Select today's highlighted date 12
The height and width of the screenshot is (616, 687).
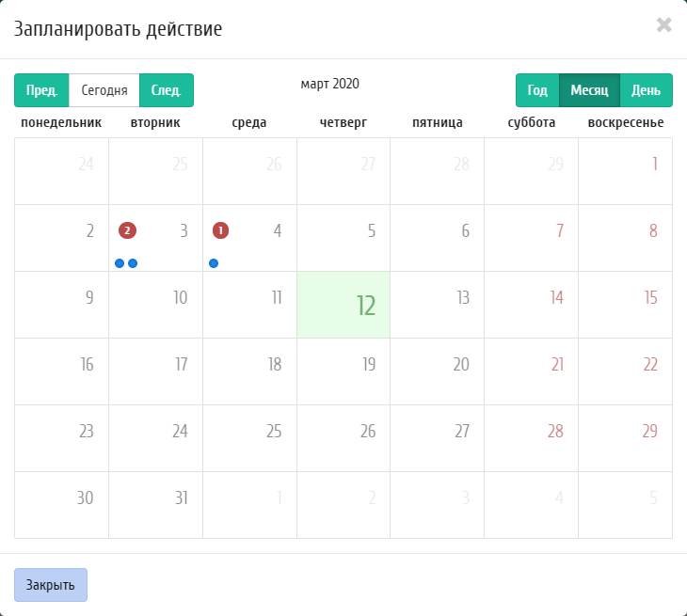coord(343,305)
